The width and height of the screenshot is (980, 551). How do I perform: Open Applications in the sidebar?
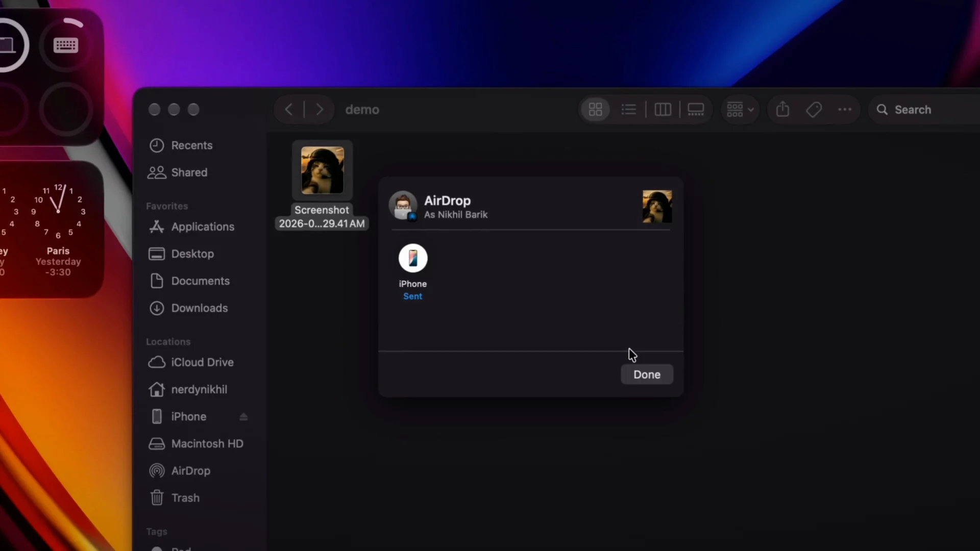point(203,227)
